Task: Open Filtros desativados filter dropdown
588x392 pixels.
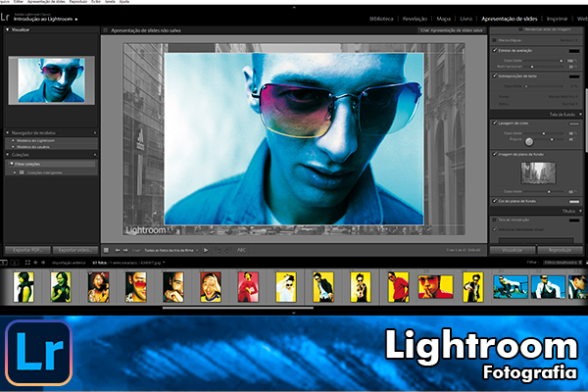Action: pyautogui.click(x=561, y=263)
